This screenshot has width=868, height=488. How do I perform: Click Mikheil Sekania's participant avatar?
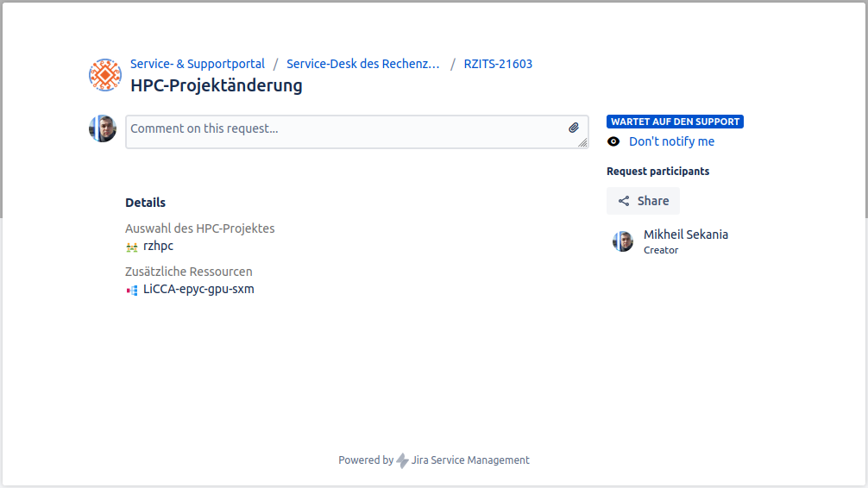click(623, 241)
